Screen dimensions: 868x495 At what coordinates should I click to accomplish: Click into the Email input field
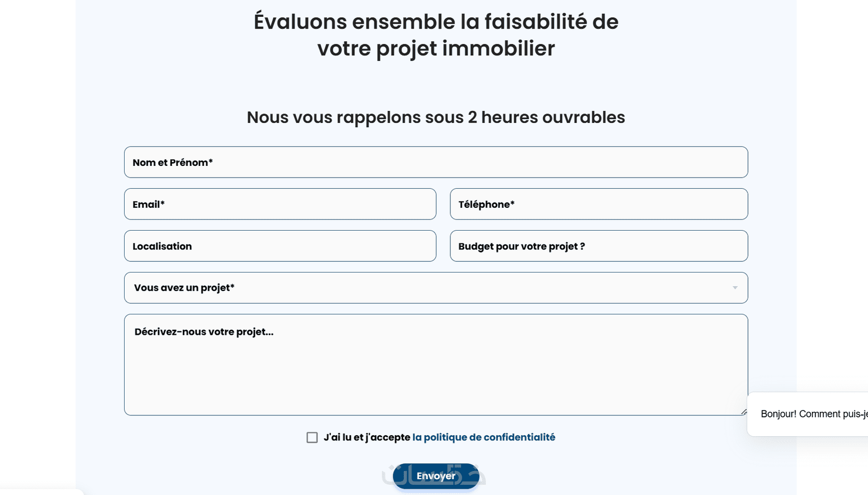(x=280, y=204)
